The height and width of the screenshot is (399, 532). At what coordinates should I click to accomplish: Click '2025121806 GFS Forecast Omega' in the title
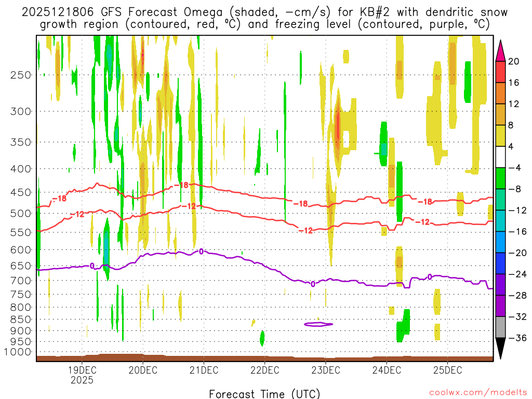(x=123, y=12)
